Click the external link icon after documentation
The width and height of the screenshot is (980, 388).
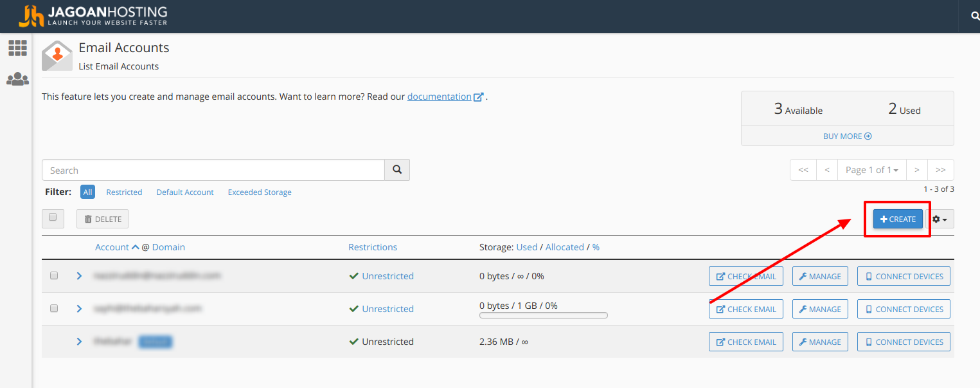478,97
